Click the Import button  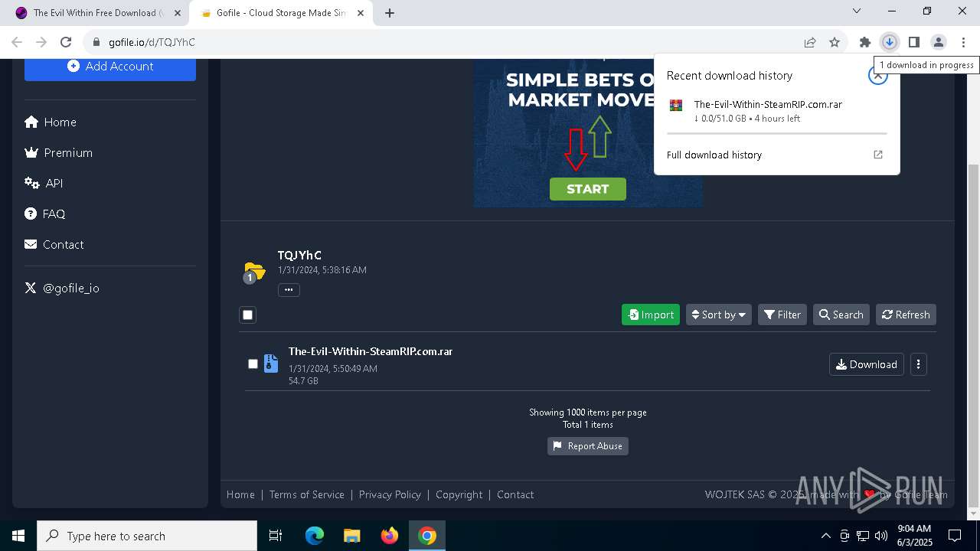(x=651, y=315)
